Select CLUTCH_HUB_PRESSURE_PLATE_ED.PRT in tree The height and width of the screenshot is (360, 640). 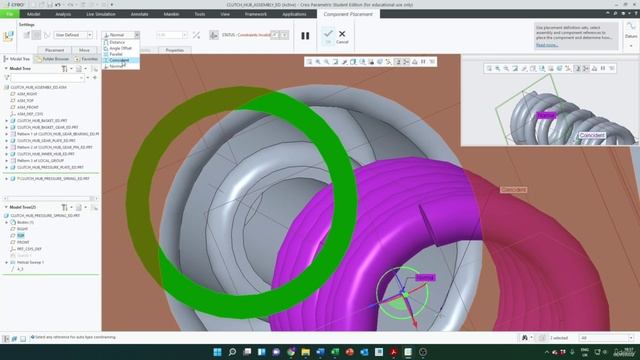coord(50,167)
